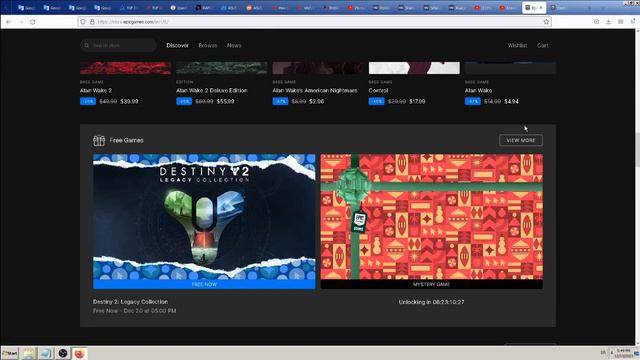Click the browser address bar URL
The height and width of the screenshot is (360, 640).
coord(314,22)
